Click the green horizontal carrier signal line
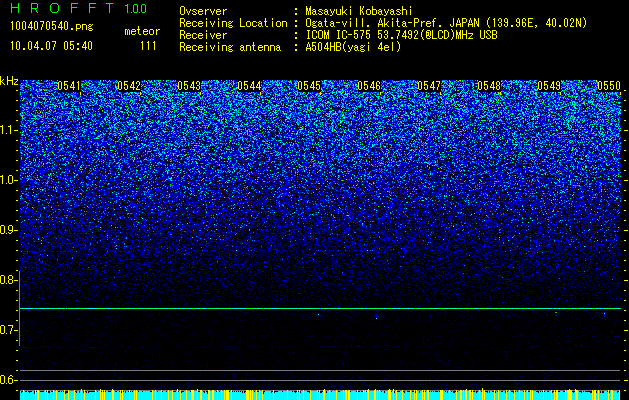 click(321, 309)
